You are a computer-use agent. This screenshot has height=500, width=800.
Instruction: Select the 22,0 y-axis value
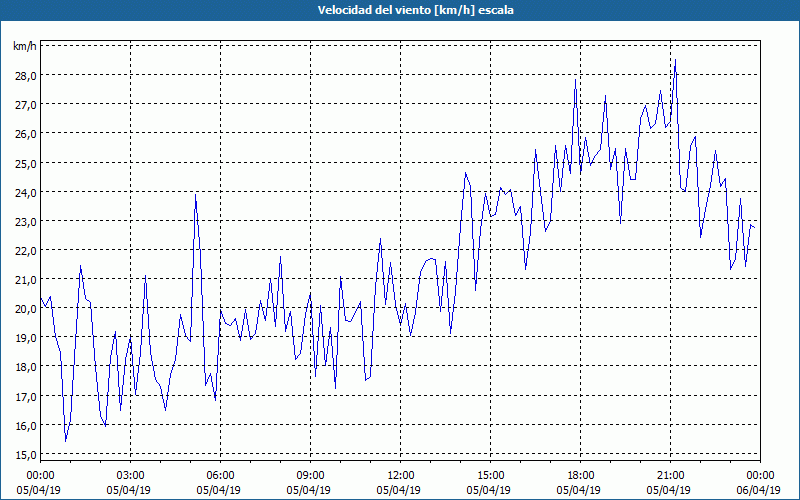click(x=25, y=251)
